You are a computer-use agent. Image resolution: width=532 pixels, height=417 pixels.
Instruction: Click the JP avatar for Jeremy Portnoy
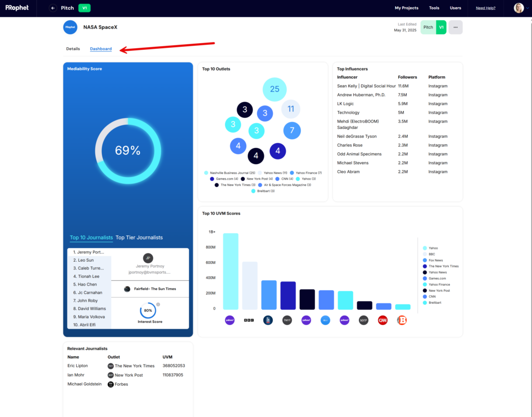pyautogui.click(x=148, y=258)
